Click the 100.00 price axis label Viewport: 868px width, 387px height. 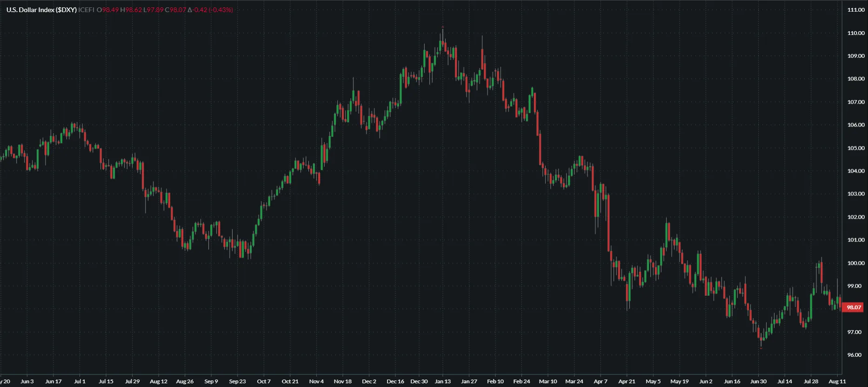coord(856,263)
